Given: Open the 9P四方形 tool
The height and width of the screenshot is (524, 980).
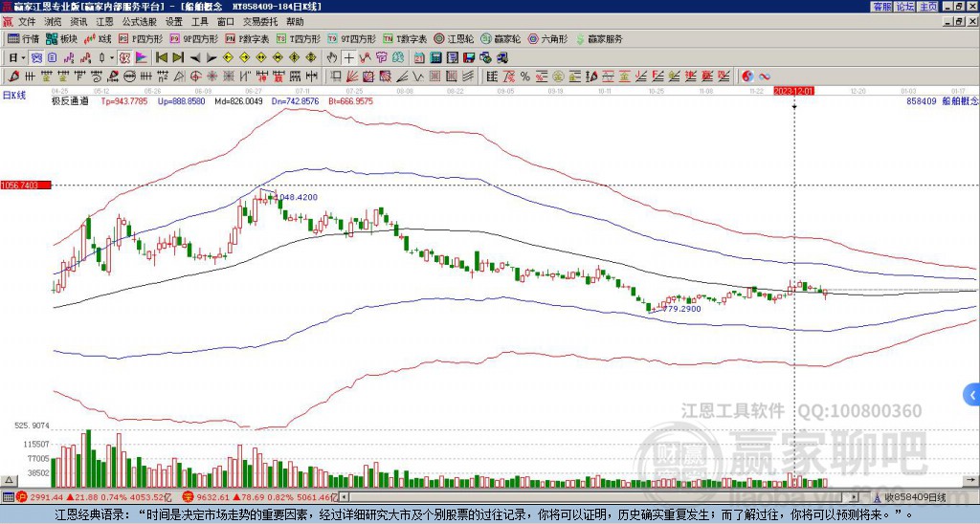Looking at the screenshot, I should [193, 38].
